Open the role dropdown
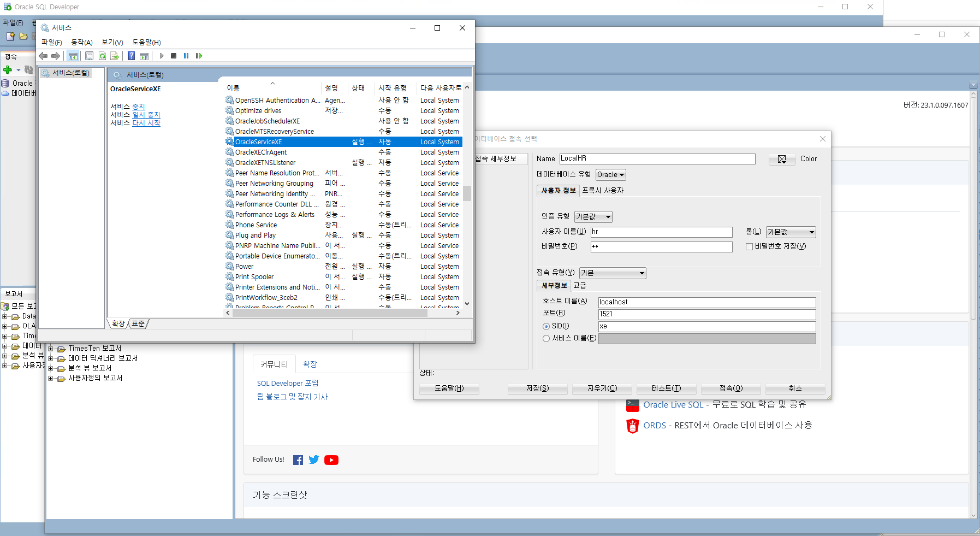Viewport: 980px width, 536px height. click(791, 232)
